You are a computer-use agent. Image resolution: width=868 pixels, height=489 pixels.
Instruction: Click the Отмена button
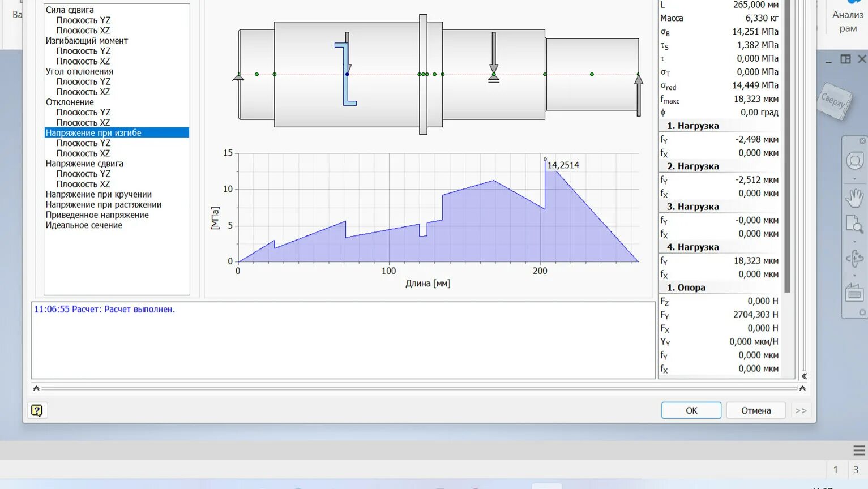coord(756,410)
